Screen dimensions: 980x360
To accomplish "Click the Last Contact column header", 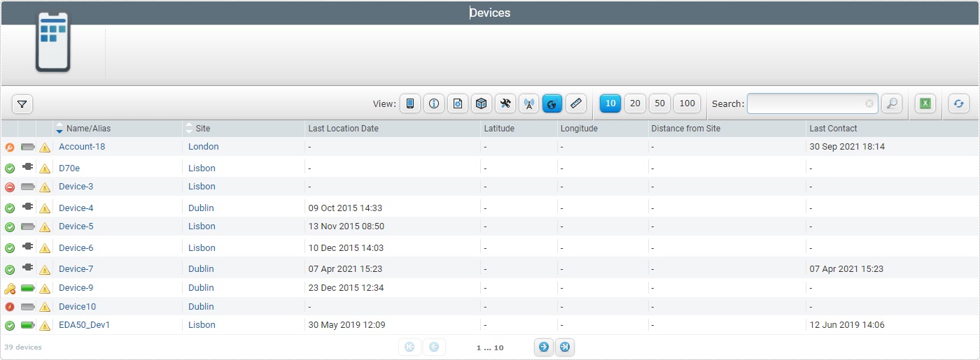I will coord(834,129).
